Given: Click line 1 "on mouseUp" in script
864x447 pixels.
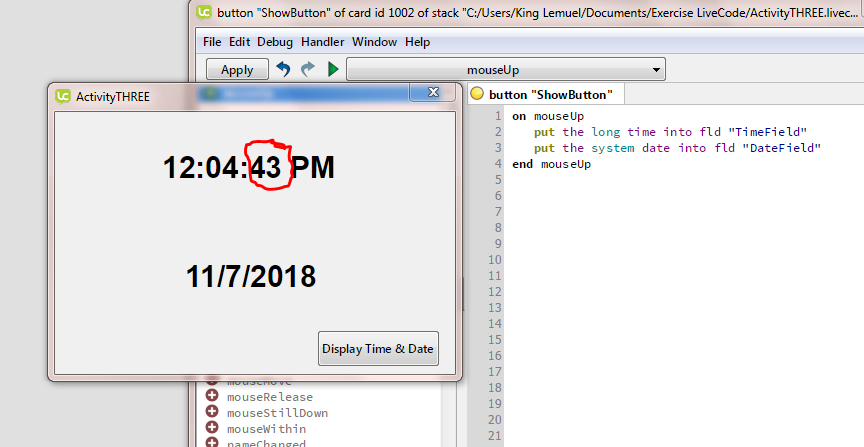Looking at the screenshot, I should (x=548, y=116).
